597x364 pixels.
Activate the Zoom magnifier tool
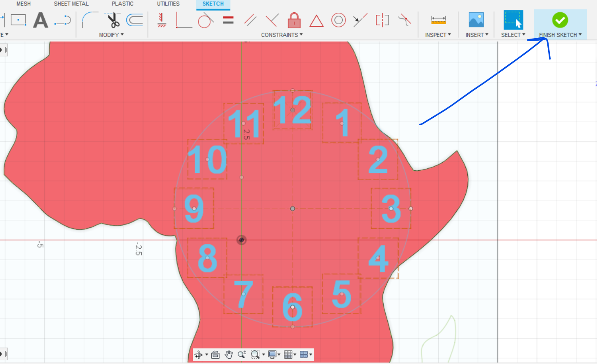242,355
